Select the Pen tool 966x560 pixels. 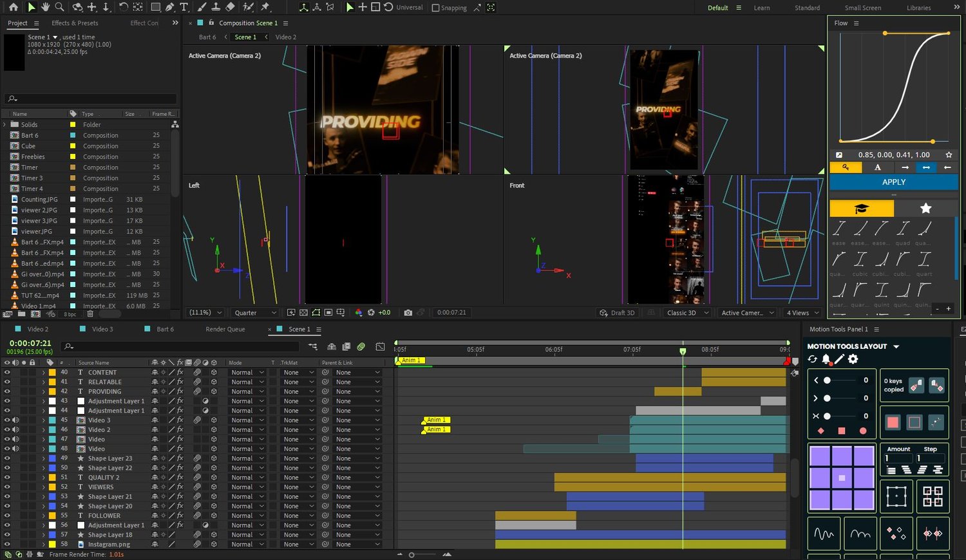(169, 7)
